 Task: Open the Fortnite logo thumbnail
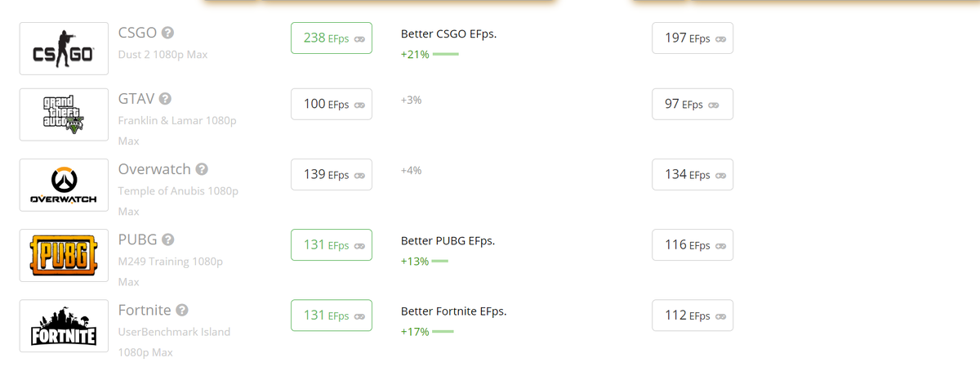[x=64, y=325]
